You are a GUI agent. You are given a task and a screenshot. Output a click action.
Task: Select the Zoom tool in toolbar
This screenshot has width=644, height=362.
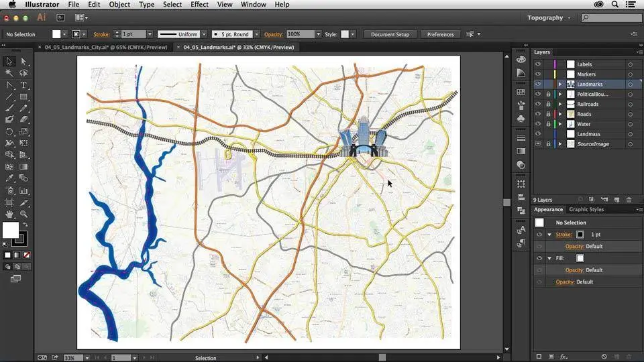coord(23,214)
